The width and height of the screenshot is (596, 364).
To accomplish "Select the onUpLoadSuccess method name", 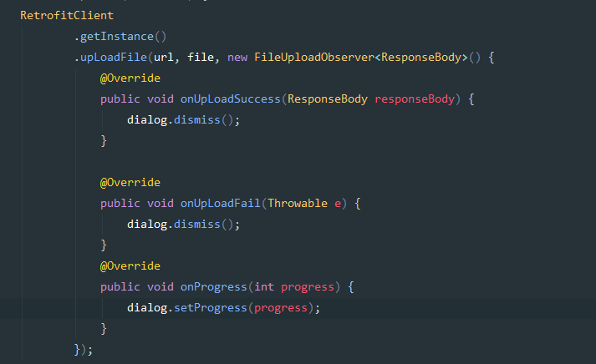I will click(x=231, y=99).
